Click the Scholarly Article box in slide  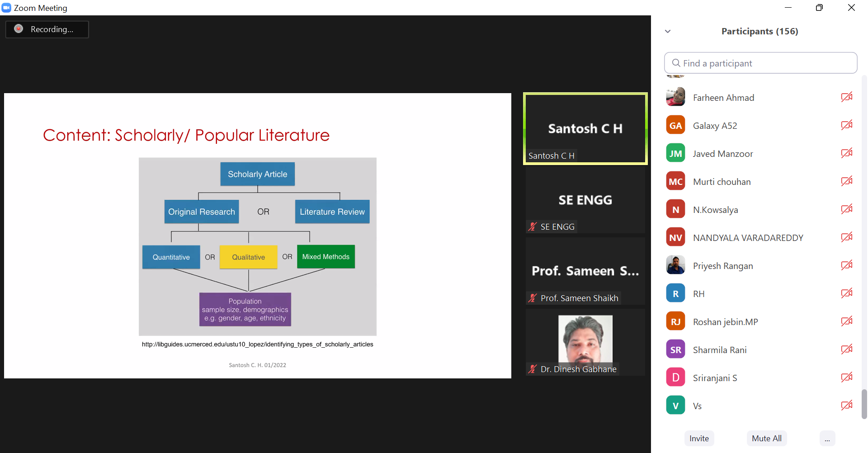[x=258, y=174]
